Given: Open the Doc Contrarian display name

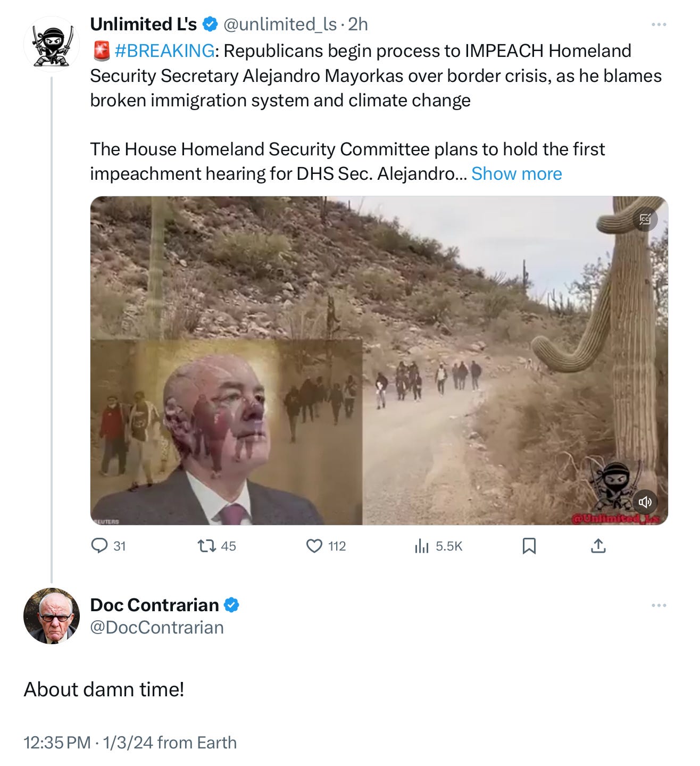Looking at the screenshot, I should pos(154,605).
